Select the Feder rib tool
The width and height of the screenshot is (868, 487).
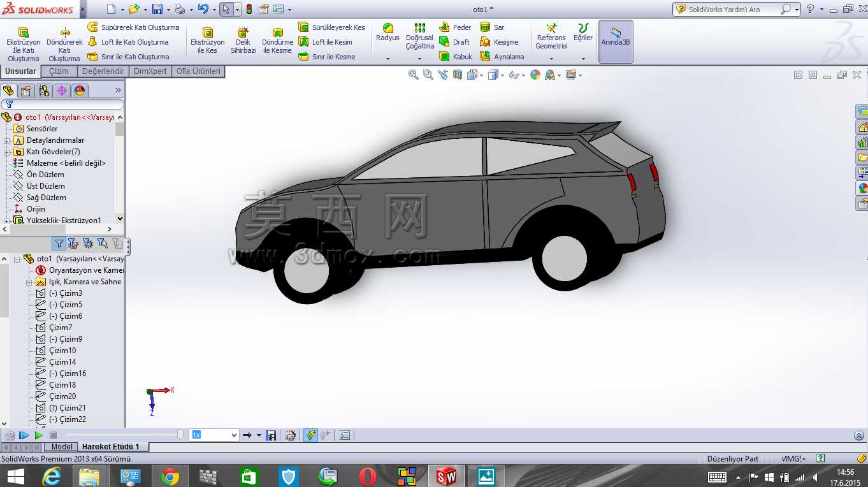coord(455,27)
